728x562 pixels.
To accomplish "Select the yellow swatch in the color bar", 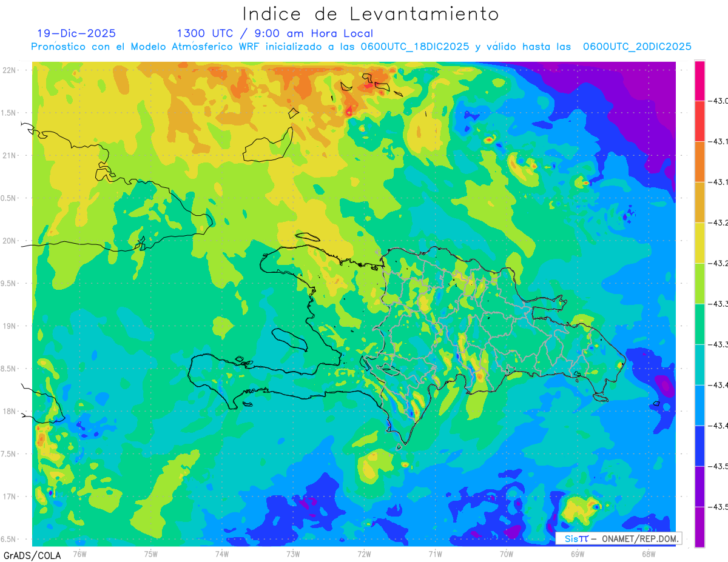I will 699,243.
